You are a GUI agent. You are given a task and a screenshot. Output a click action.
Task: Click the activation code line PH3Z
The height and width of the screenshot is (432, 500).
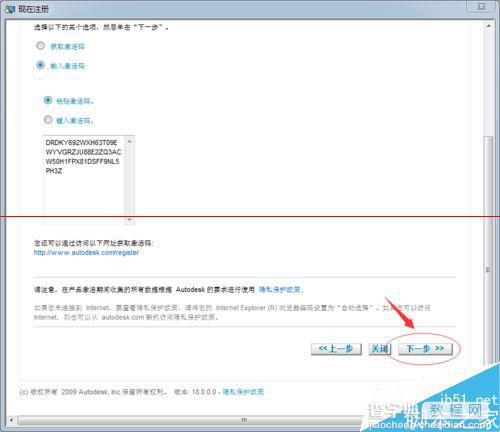pyautogui.click(x=54, y=171)
